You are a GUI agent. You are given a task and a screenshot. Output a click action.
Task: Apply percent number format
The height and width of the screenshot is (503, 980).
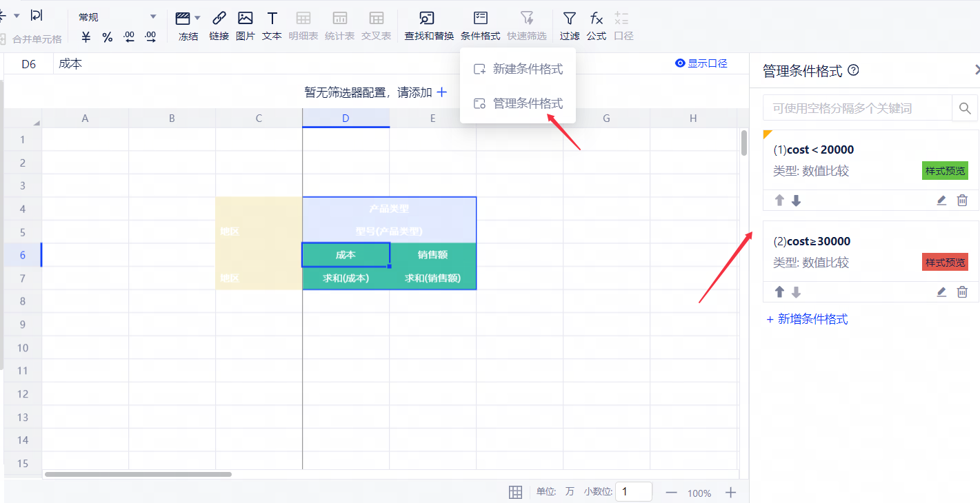[x=108, y=38]
